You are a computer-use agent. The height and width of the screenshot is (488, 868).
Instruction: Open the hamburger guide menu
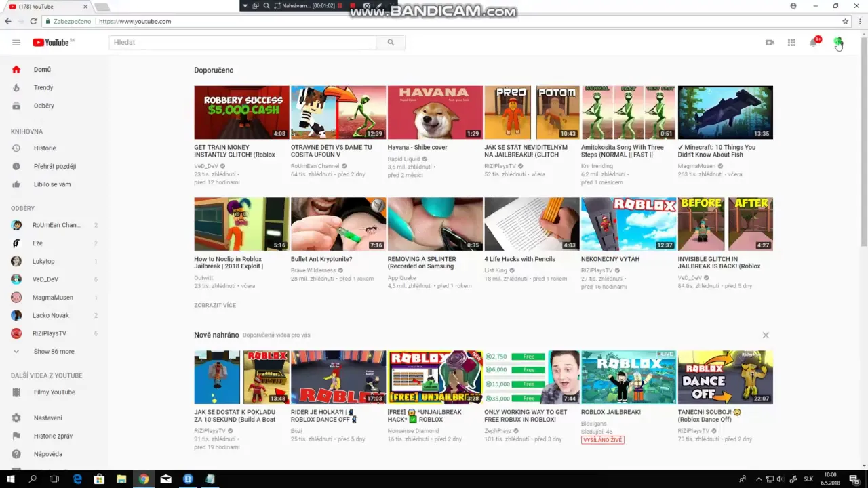[16, 42]
